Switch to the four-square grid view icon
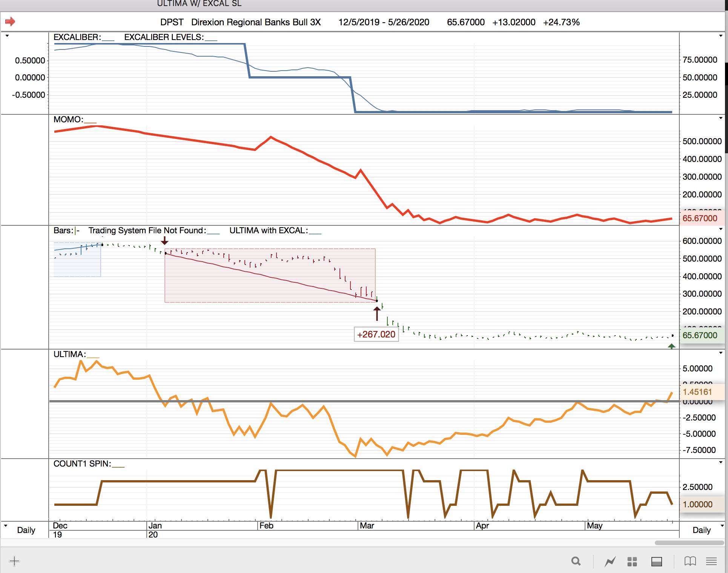 pos(632,562)
